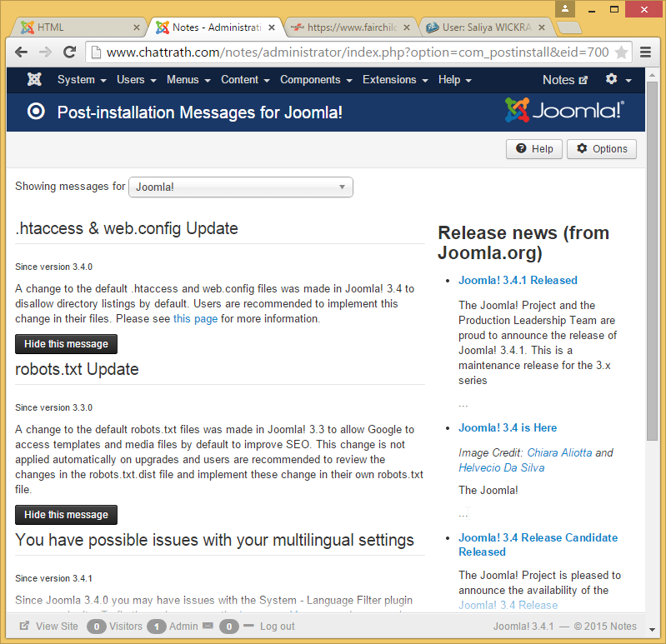Click the Options button
The height and width of the screenshot is (644, 666).
pyautogui.click(x=602, y=149)
